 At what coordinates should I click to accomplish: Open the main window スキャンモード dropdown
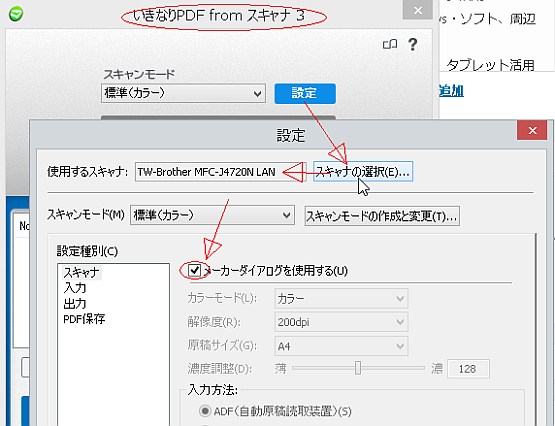[183, 93]
